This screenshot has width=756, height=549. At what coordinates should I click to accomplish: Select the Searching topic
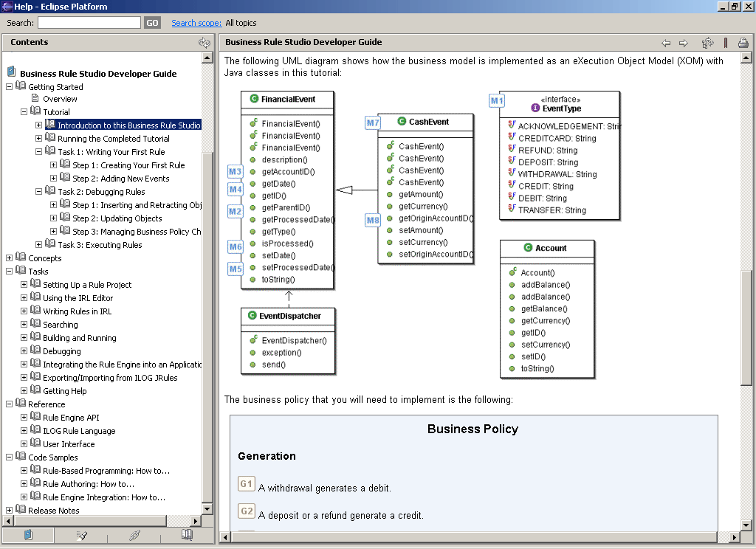coord(61,325)
